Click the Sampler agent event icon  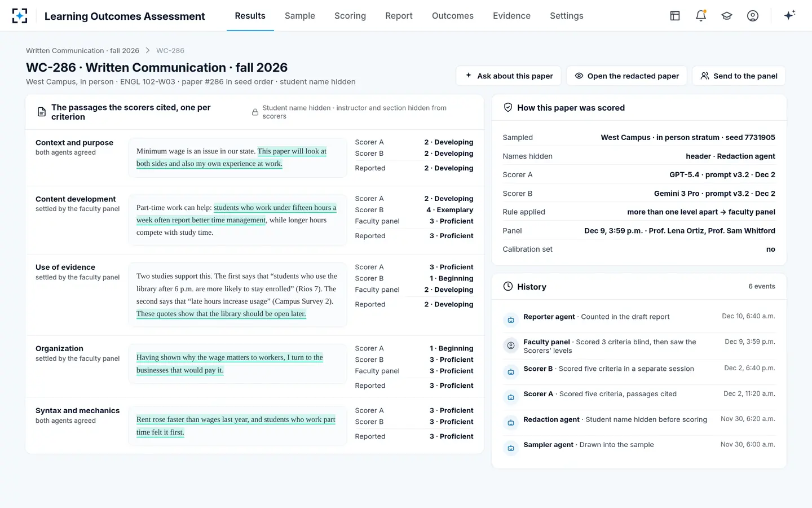coord(511,448)
